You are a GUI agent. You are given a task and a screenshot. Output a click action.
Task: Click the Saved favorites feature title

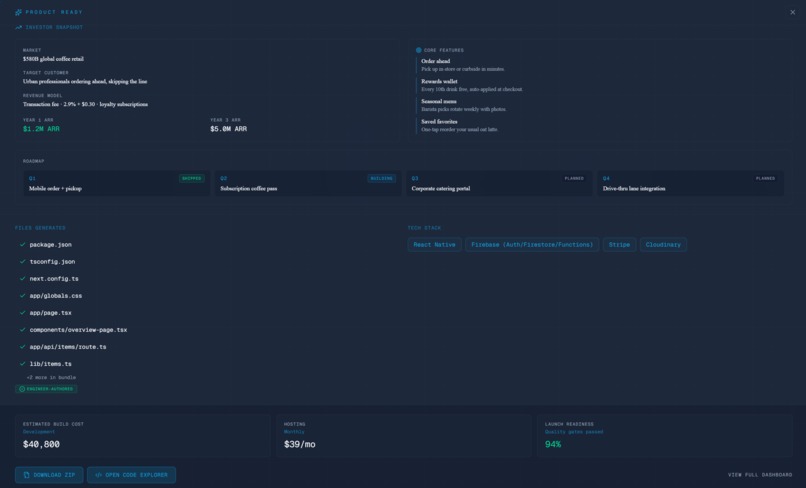point(439,122)
